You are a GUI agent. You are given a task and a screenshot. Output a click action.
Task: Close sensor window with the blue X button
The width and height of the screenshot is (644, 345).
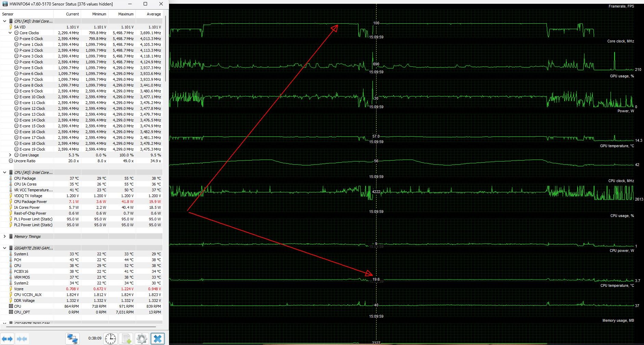(158, 339)
